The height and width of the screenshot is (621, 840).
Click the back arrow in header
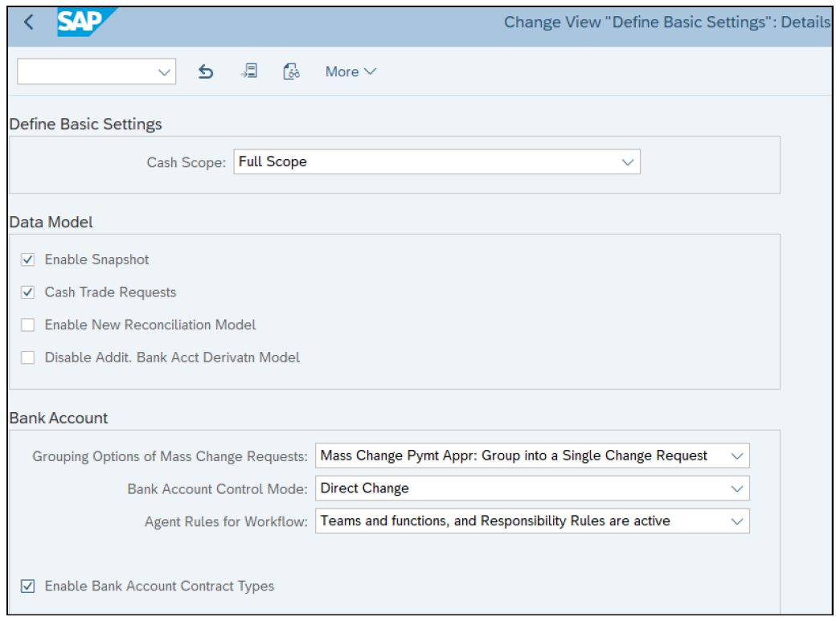pos(29,22)
